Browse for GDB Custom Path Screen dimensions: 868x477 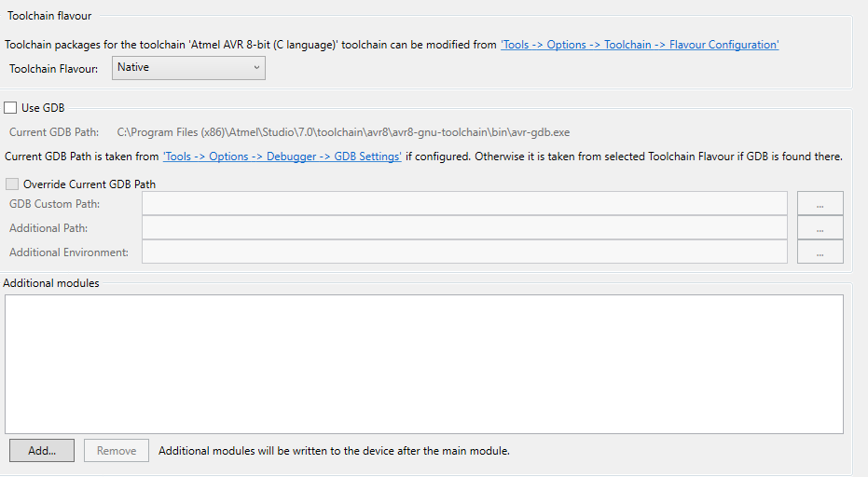pos(820,204)
